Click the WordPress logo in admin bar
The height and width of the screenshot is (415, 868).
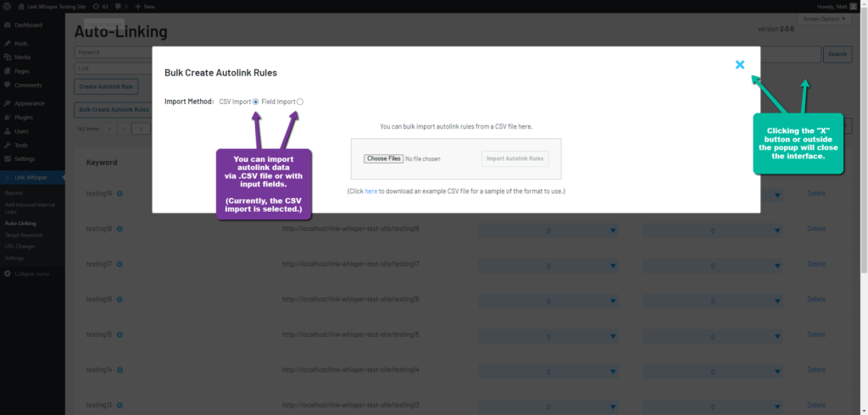coord(8,7)
